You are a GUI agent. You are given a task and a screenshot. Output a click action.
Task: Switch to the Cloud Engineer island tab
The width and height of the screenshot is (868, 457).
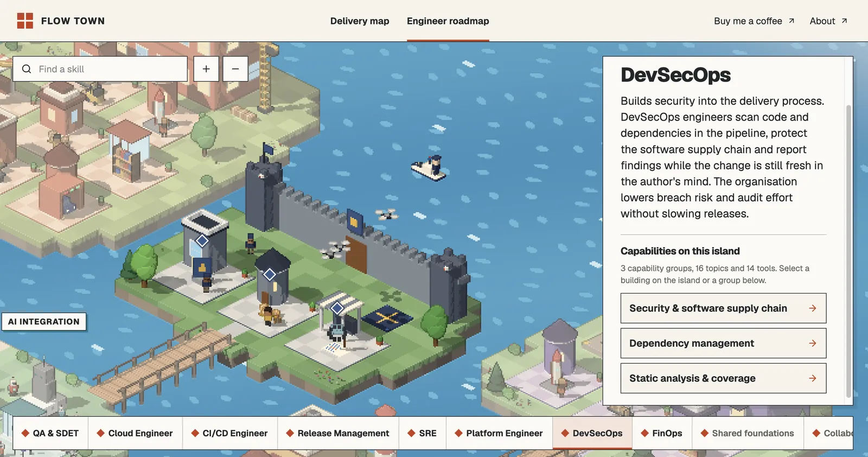tap(135, 433)
